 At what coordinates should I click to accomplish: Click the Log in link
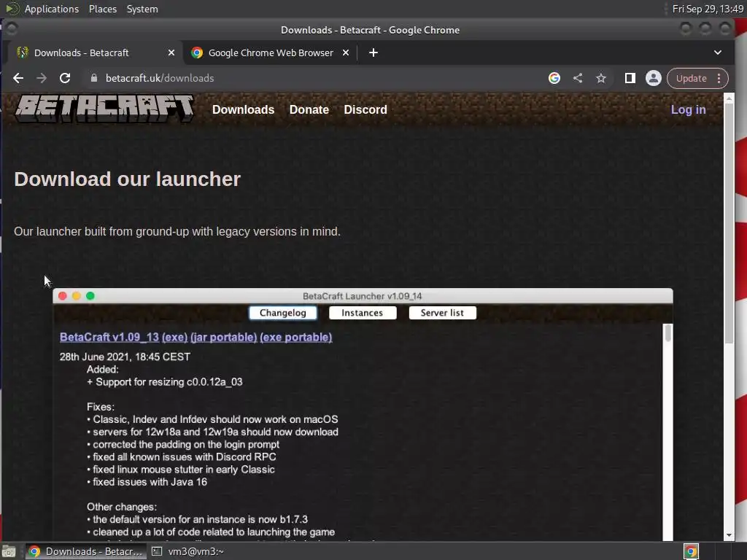[688, 109]
